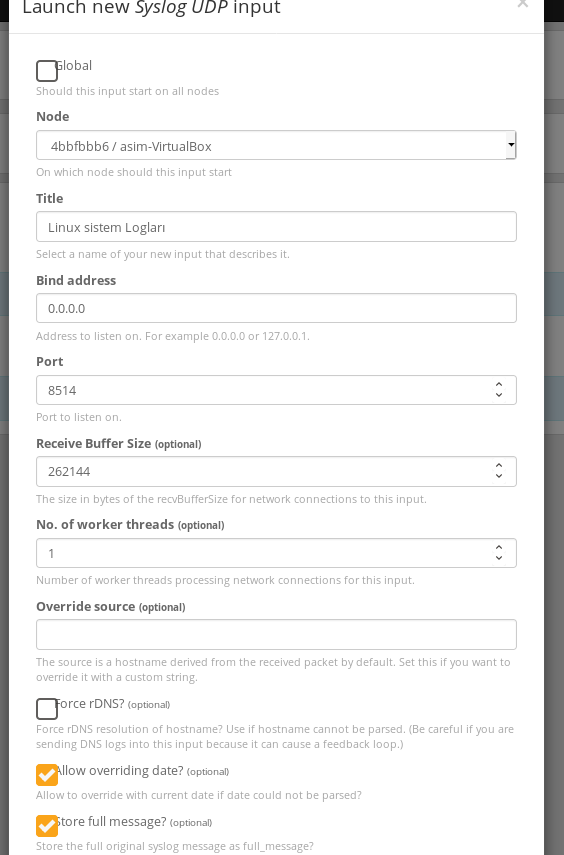The image size is (564, 855).
Task: Decrease Receive Buffer Size with down arrow
Action: 499,476
